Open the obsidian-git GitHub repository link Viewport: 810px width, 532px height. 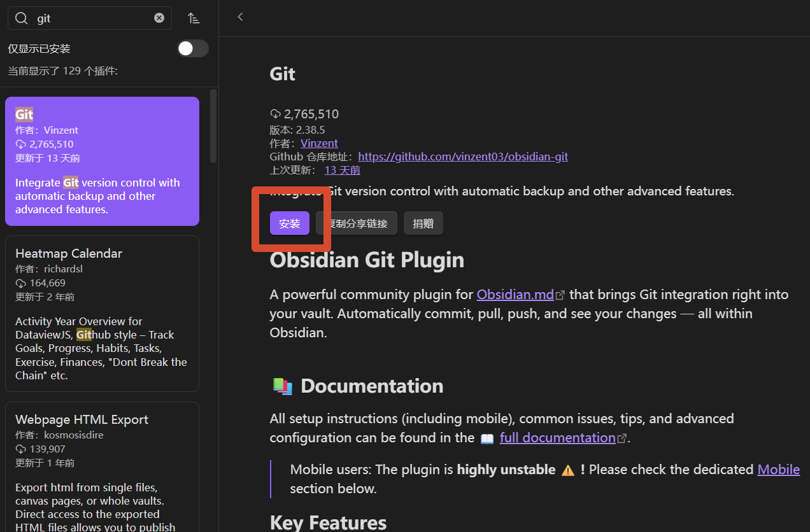tap(463, 157)
